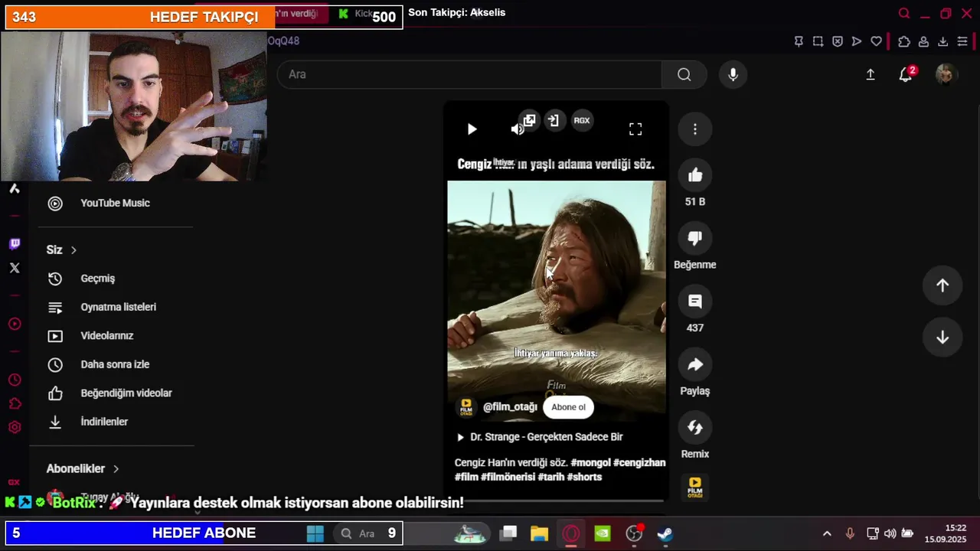This screenshot has height=551, width=980.
Task: Click the Windows Start button
Action: [315, 533]
